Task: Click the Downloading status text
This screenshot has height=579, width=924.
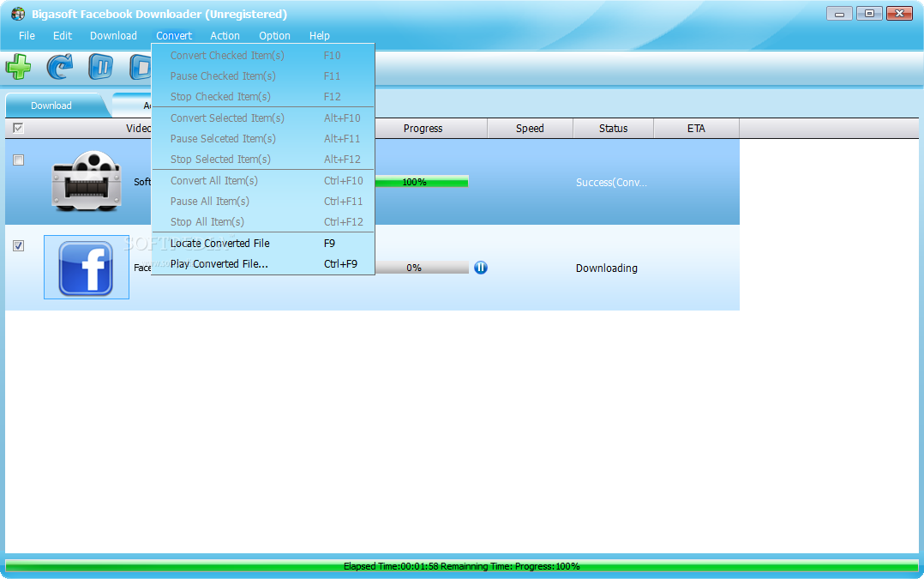Action: point(606,268)
